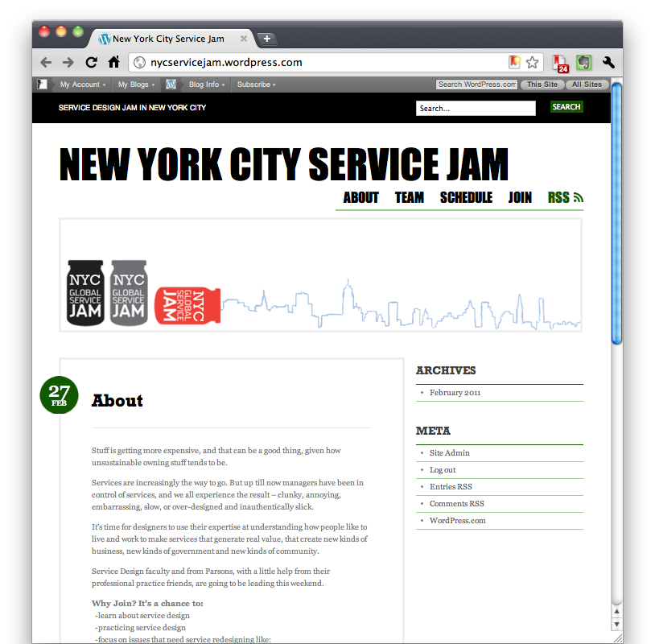Go back using the back arrow
The height and width of the screenshot is (644, 655).
[x=46, y=62]
